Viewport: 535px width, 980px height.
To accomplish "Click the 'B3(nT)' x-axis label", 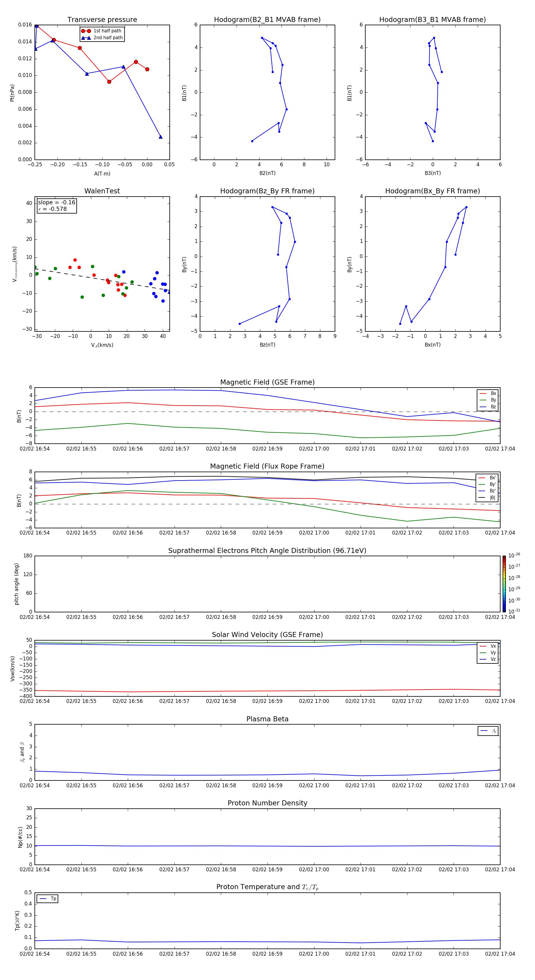I will coord(432,173).
